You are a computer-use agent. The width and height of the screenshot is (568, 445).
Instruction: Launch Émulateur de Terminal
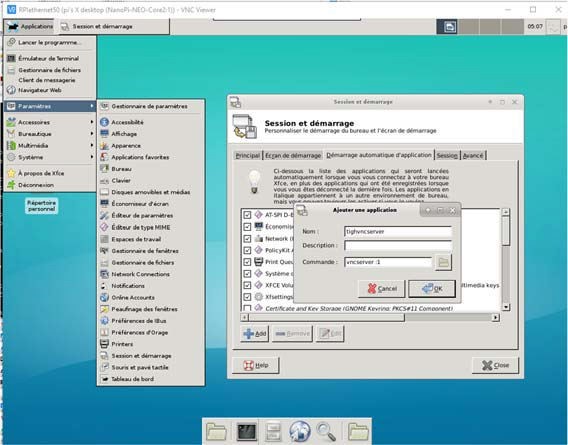click(x=50, y=58)
